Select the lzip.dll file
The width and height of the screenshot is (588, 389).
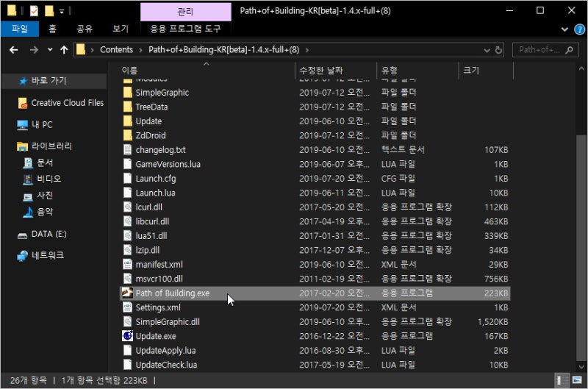coord(315,250)
